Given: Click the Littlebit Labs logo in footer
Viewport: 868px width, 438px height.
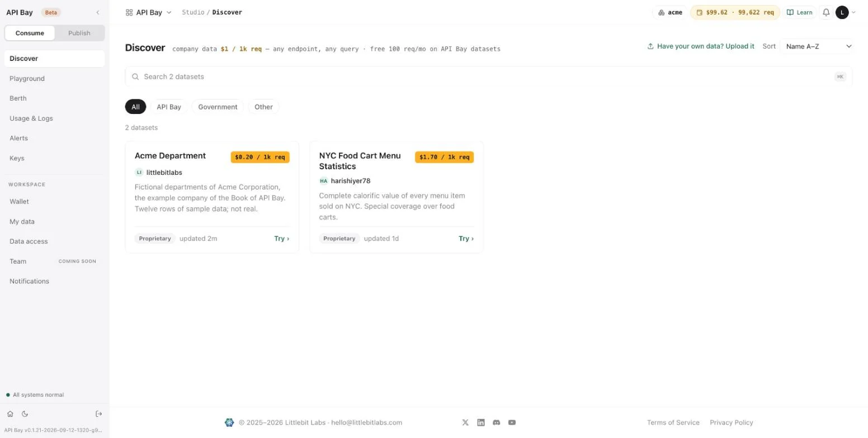Looking at the screenshot, I should pos(229,422).
